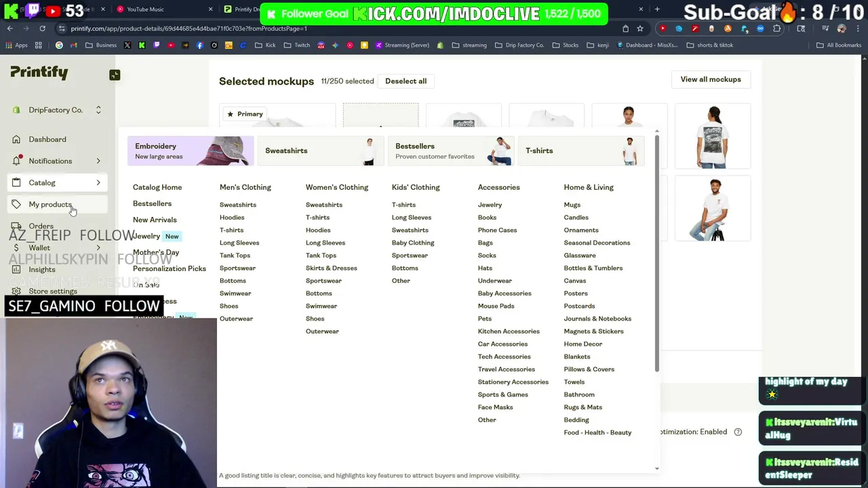
Task: Open a new browser tab with the plus icon
Action: click(x=656, y=9)
